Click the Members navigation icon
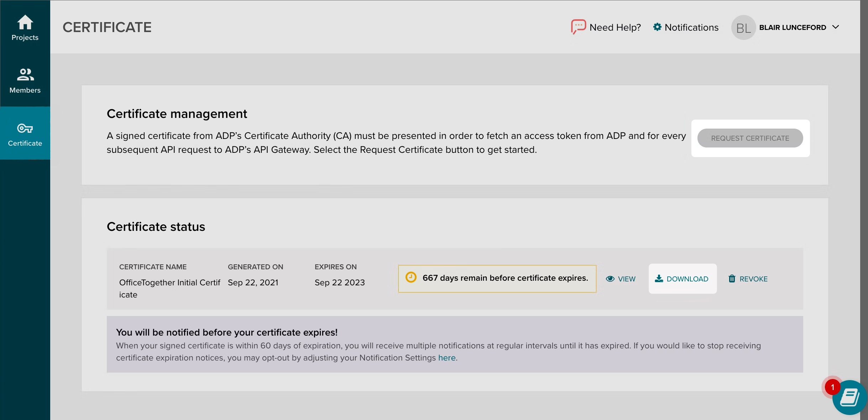868x420 pixels. click(25, 80)
